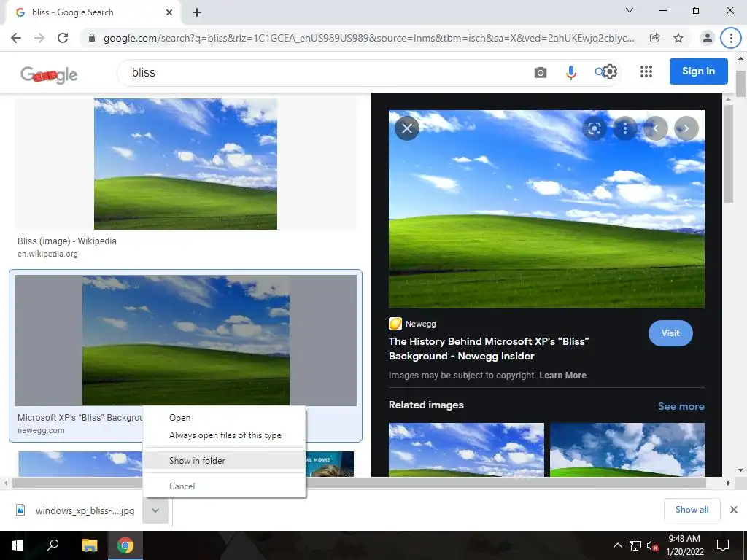Select the newegg.com Bliss thumbnail
The width and height of the screenshot is (747, 560).
(x=186, y=340)
